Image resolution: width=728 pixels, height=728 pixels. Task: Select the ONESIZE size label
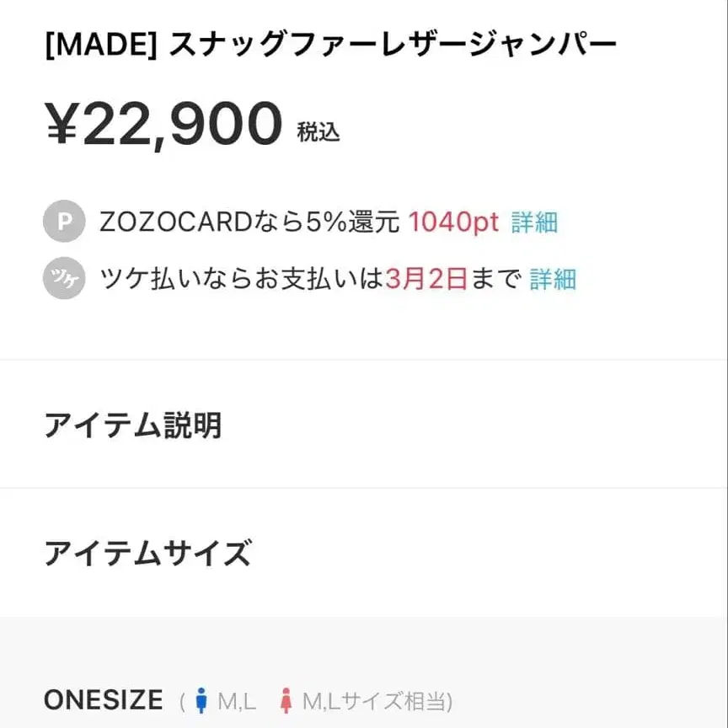pos(103,700)
